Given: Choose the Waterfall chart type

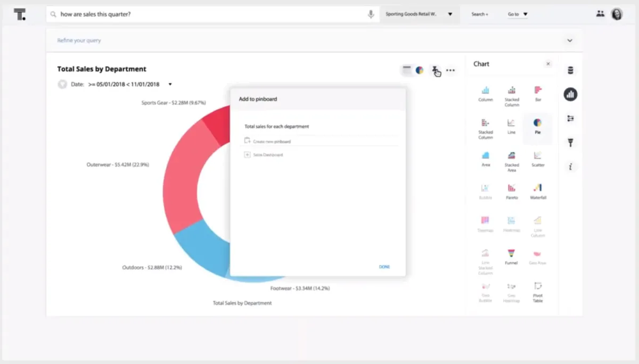Looking at the screenshot, I should (538, 191).
